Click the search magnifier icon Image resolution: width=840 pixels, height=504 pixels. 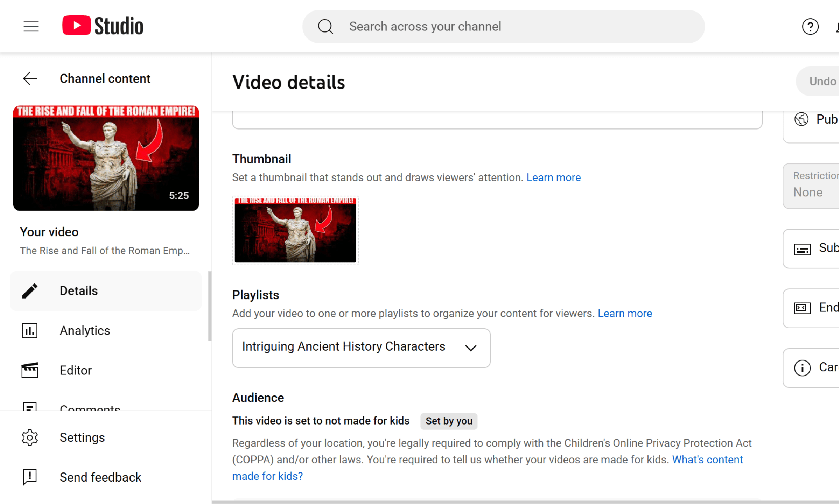[x=325, y=26]
